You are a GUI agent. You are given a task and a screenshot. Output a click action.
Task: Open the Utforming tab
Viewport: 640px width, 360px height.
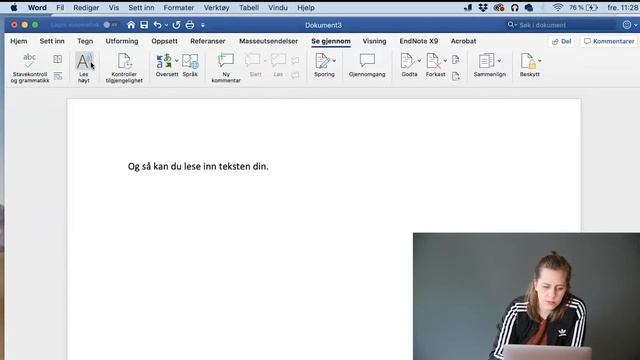(x=122, y=41)
